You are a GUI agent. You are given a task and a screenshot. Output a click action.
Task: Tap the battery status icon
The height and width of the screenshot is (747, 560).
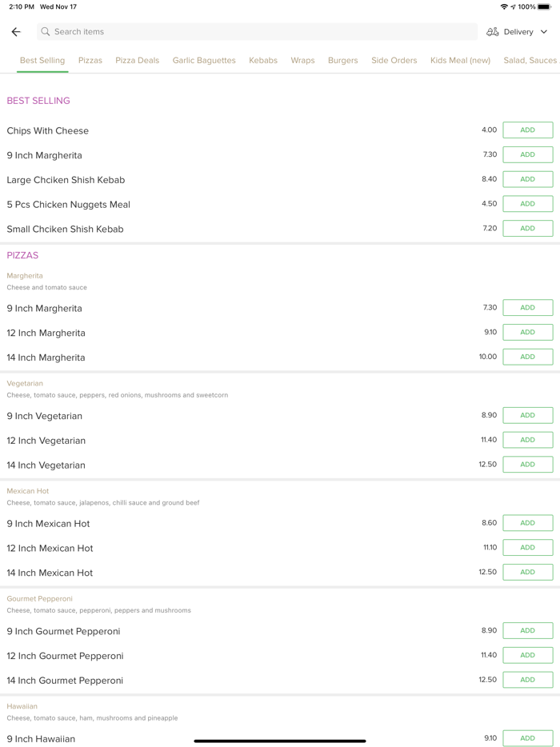coord(544,7)
